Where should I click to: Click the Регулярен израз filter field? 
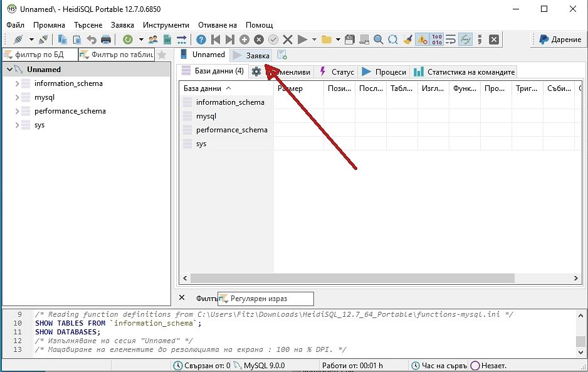tap(266, 299)
